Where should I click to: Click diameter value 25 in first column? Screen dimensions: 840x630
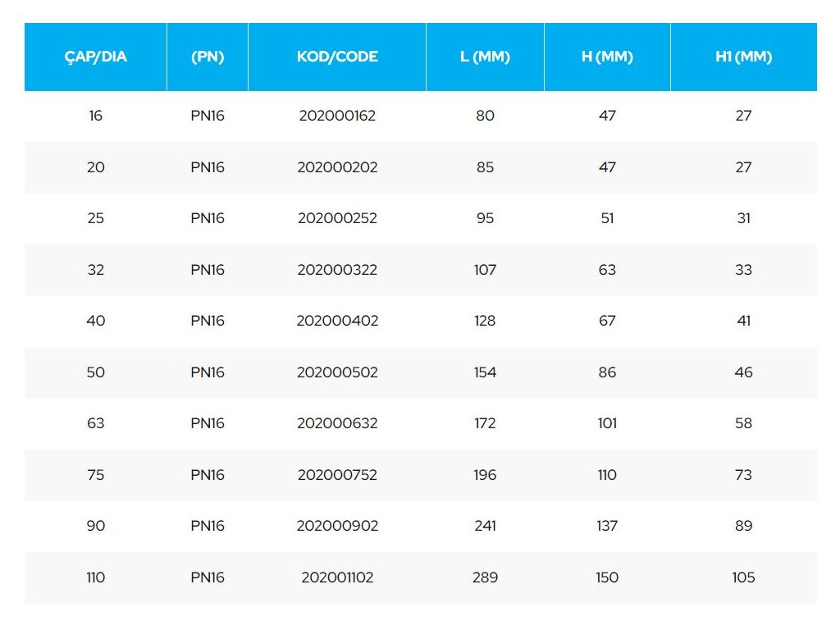click(x=95, y=218)
